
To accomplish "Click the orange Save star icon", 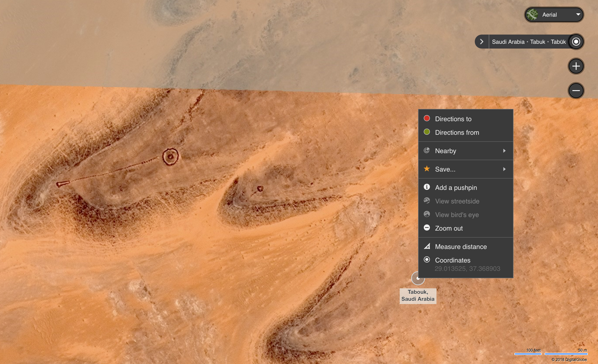I will pos(426,168).
